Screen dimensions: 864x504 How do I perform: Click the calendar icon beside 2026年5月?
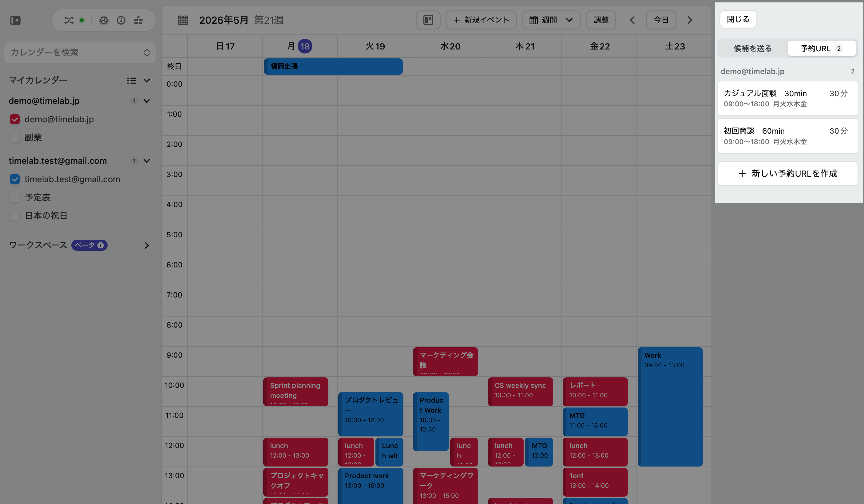point(183,20)
